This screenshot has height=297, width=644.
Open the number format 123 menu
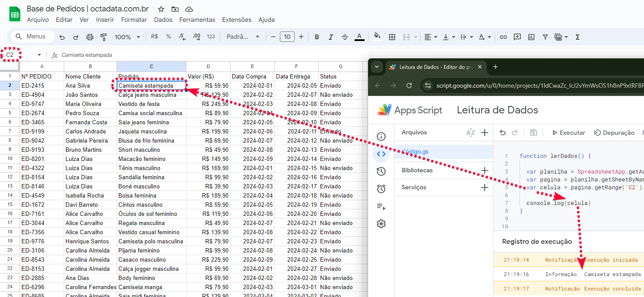(211, 37)
